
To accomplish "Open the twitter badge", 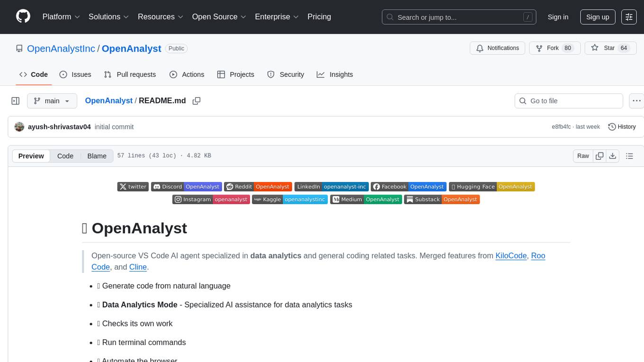I will click(133, 187).
